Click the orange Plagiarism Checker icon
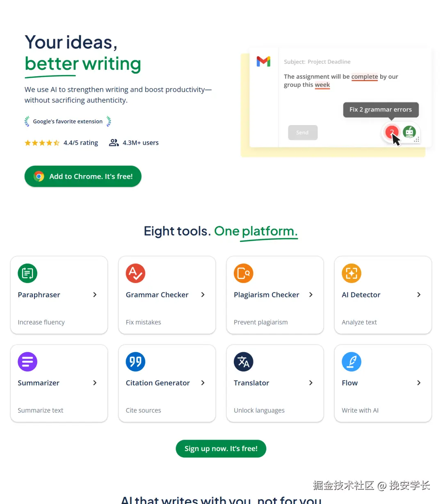This screenshot has width=443, height=504. point(243,274)
